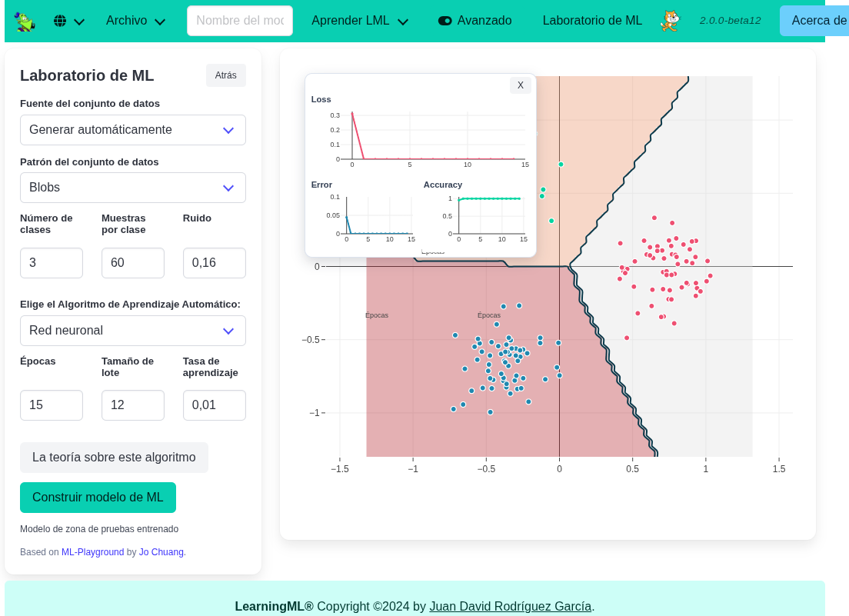The image size is (849, 616).
Task: Click the Jo Chuang link
Action: click(x=161, y=552)
